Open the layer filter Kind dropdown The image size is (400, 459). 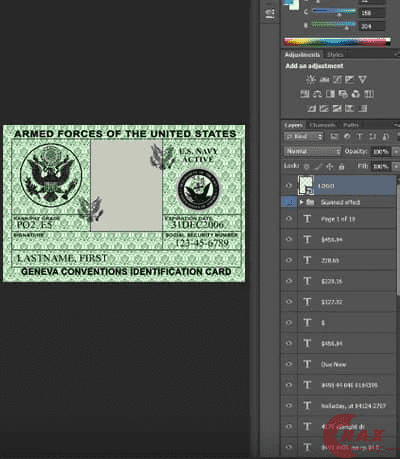[304, 137]
